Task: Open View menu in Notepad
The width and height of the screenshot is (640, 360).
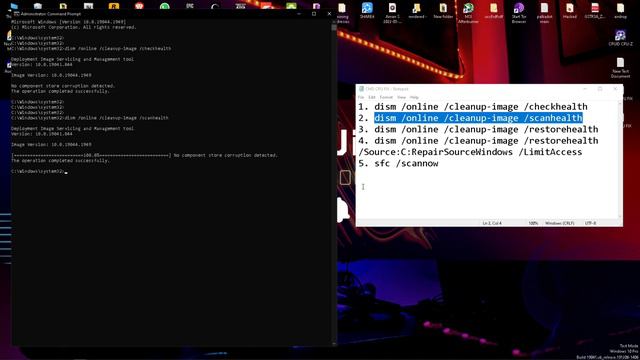Action: pos(401,97)
